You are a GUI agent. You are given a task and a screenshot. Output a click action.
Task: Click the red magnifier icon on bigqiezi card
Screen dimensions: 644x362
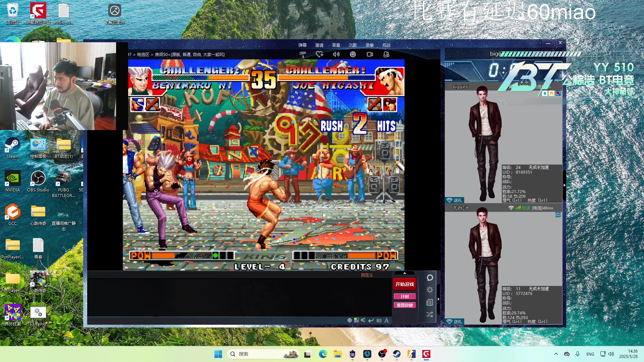558,93
